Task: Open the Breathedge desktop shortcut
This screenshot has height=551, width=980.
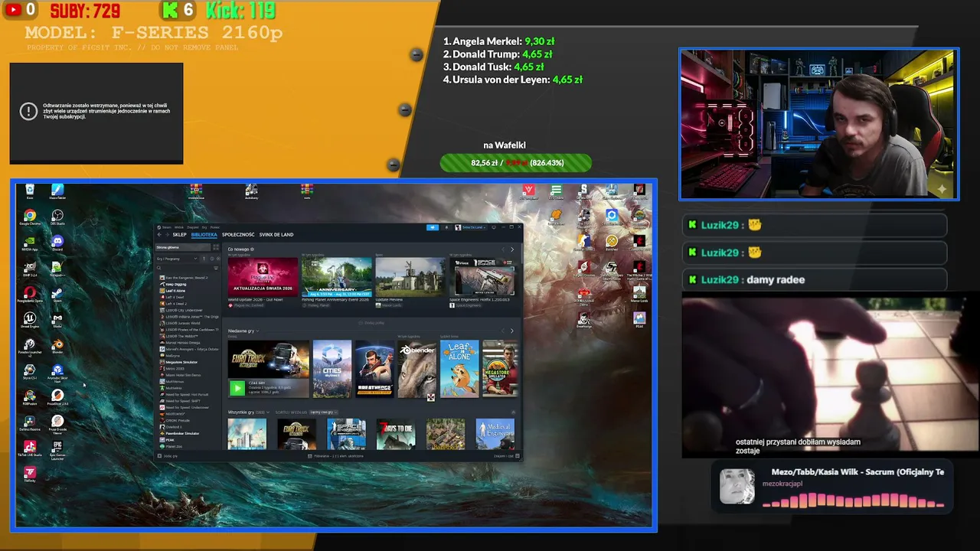Action: 584,320
